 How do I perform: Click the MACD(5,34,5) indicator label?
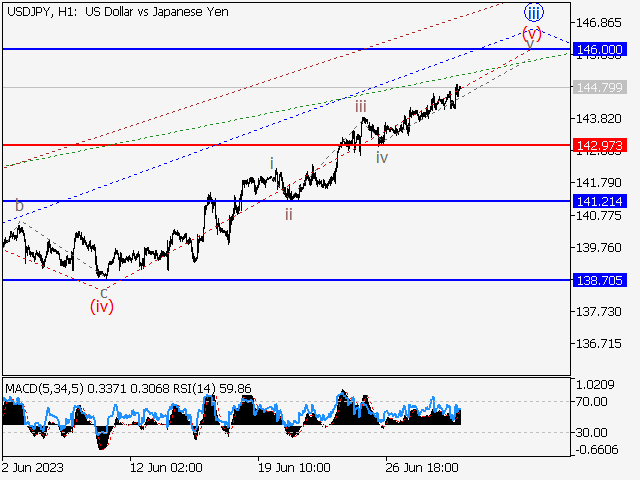click(x=44, y=389)
